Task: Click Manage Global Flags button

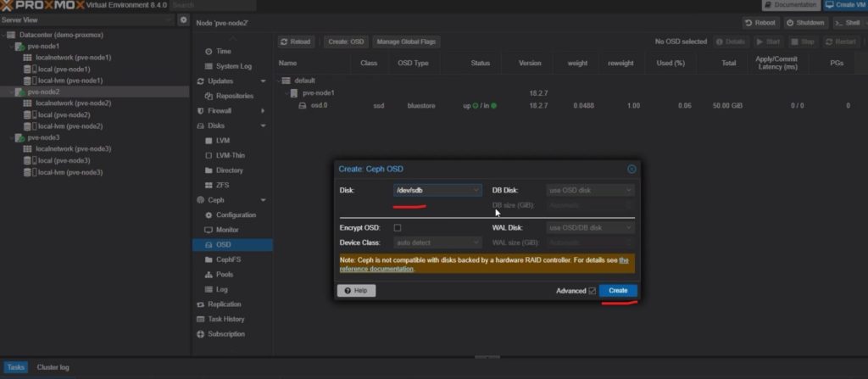Action: [x=406, y=42]
